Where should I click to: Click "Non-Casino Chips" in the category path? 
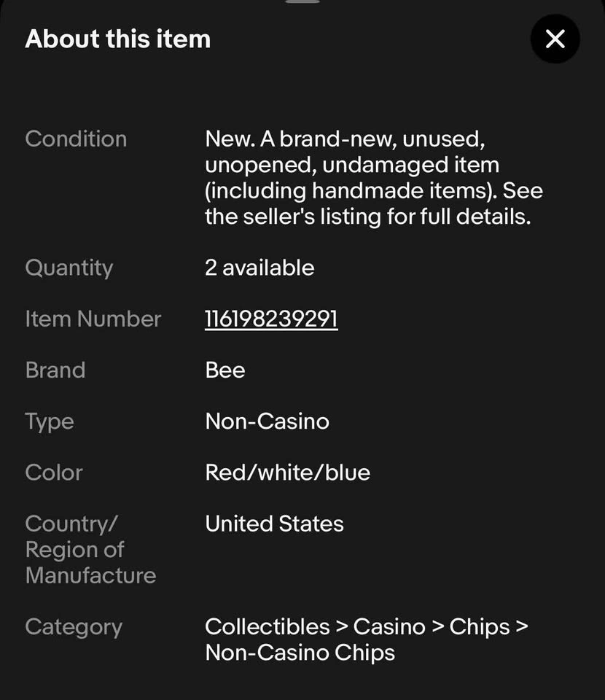tap(300, 652)
